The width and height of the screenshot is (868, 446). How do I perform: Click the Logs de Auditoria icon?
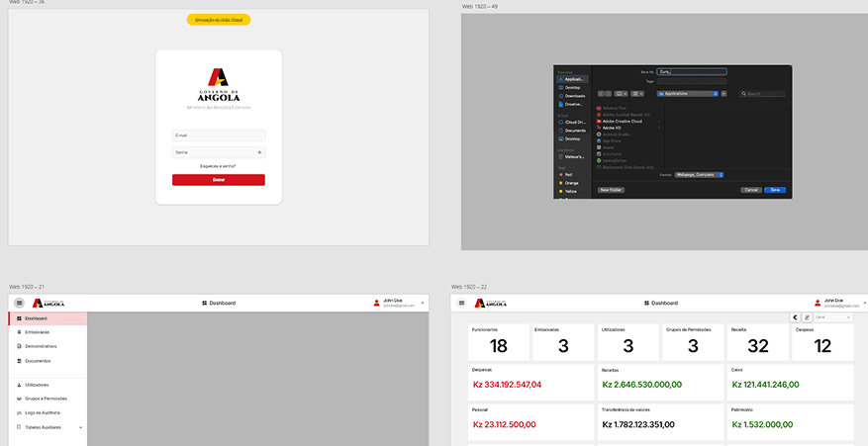[19, 412]
